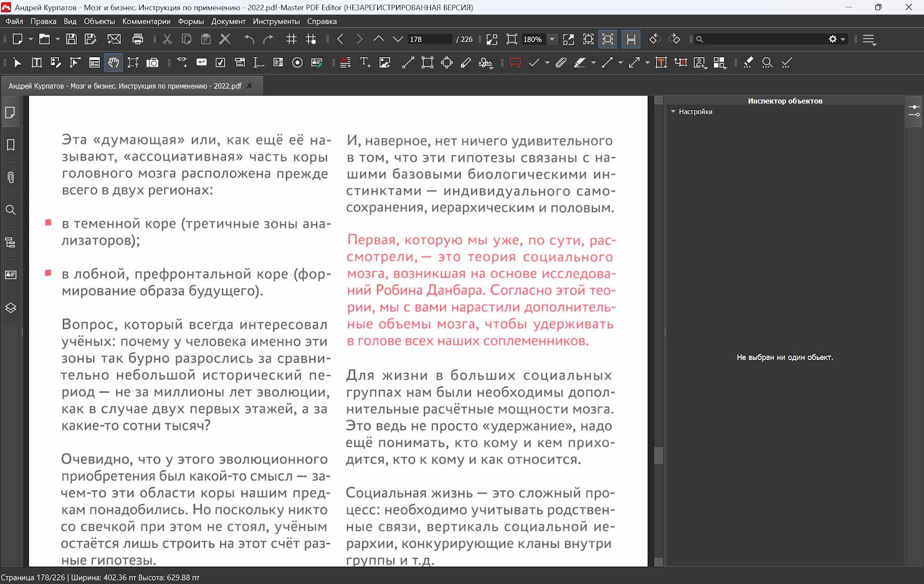The width and height of the screenshot is (924, 584).
Task: Select the Rectangle drawing tool
Action: point(427,63)
